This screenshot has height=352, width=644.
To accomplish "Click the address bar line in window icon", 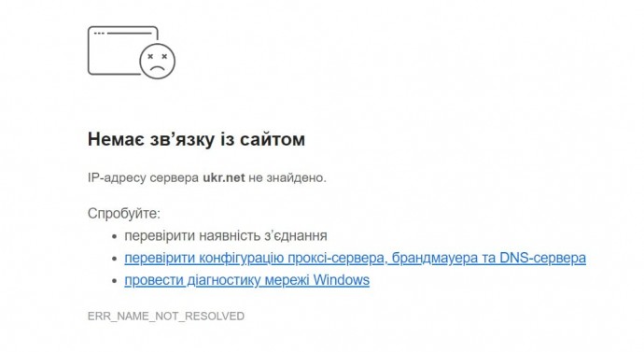I will (x=130, y=34).
